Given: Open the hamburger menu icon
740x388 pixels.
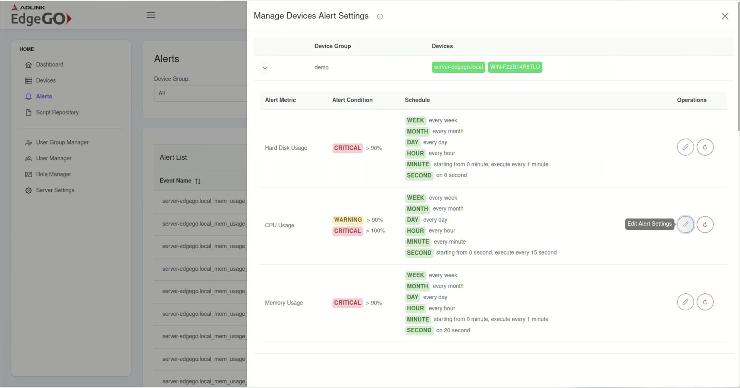Looking at the screenshot, I should pos(151,15).
